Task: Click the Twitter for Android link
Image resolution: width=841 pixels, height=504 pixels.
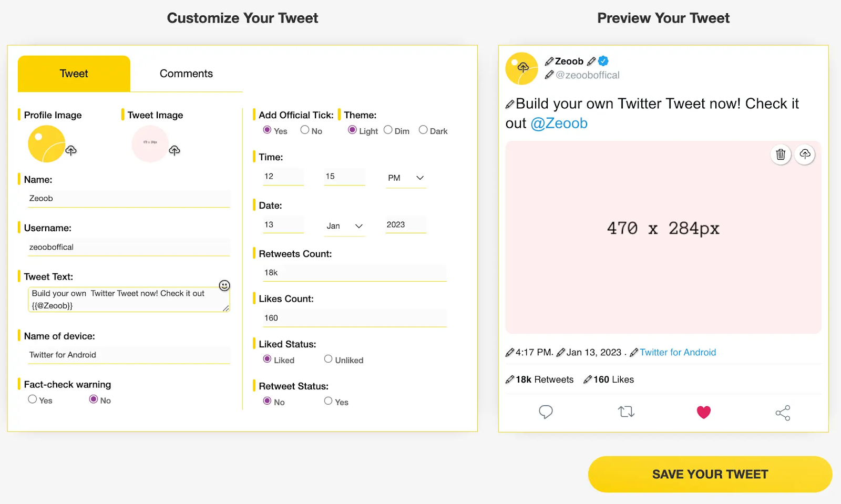Action: pos(678,353)
